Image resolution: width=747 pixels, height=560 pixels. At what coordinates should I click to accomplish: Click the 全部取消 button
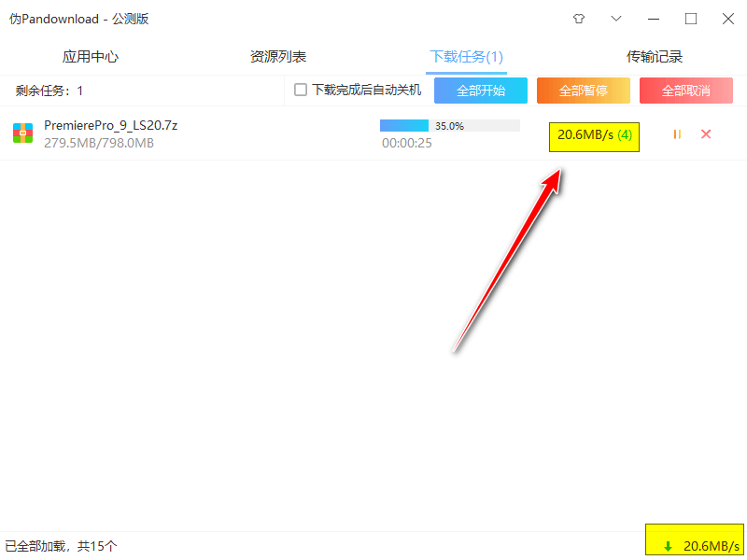pyautogui.click(x=685, y=90)
